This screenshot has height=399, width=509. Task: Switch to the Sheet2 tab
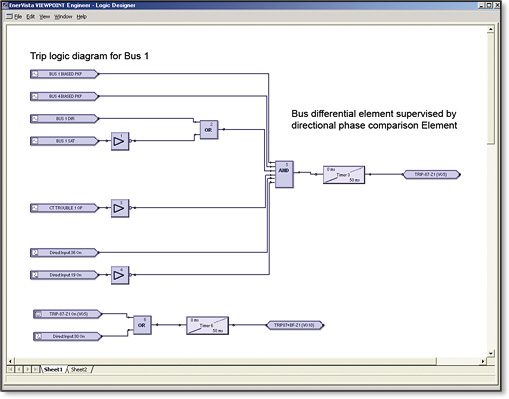tap(79, 369)
